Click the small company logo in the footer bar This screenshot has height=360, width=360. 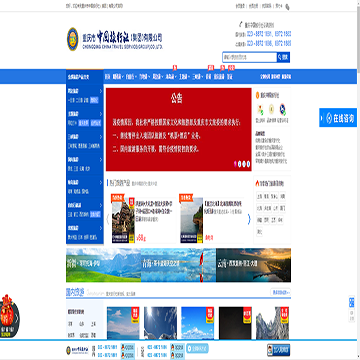click(77, 350)
